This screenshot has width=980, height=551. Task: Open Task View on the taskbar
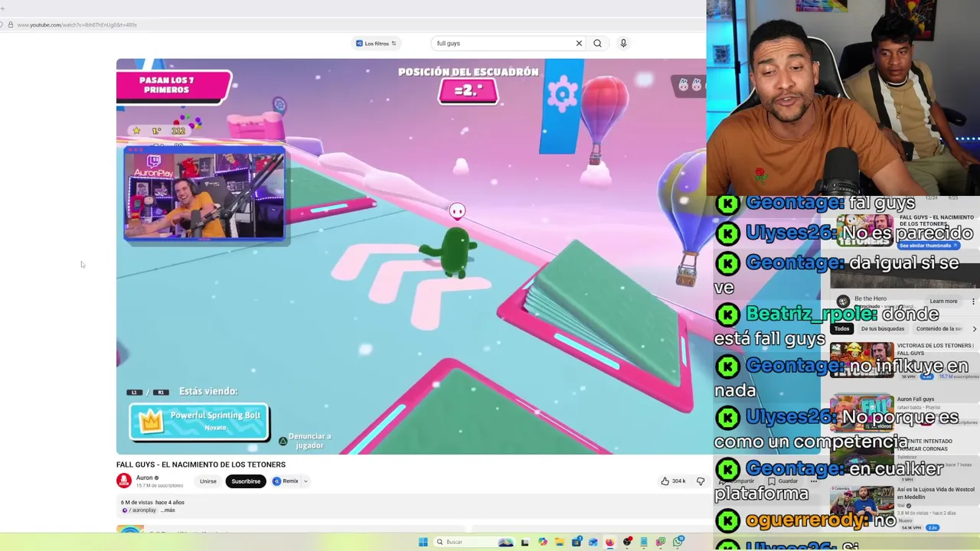pos(524,542)
